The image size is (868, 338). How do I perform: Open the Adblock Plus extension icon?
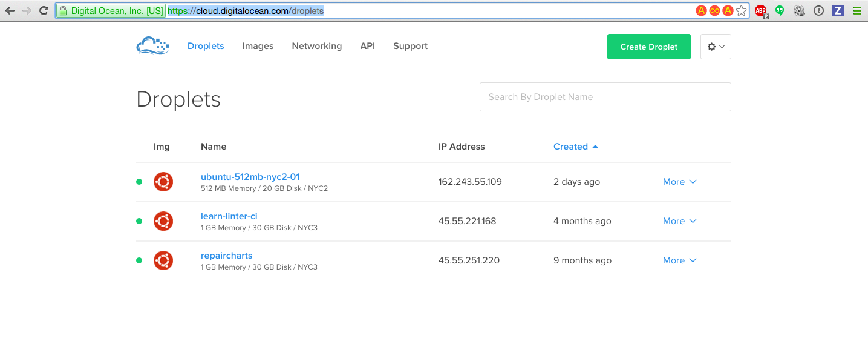[x=761, y=11]
